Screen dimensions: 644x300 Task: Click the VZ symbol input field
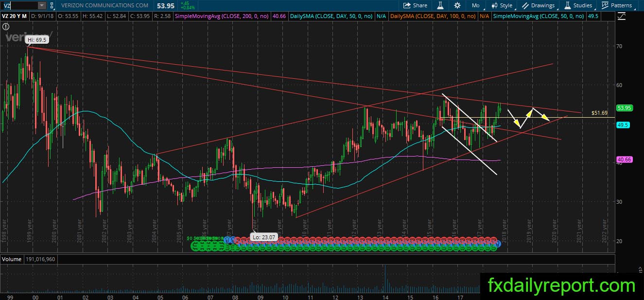pyautogui.click(x=18, y=5)
